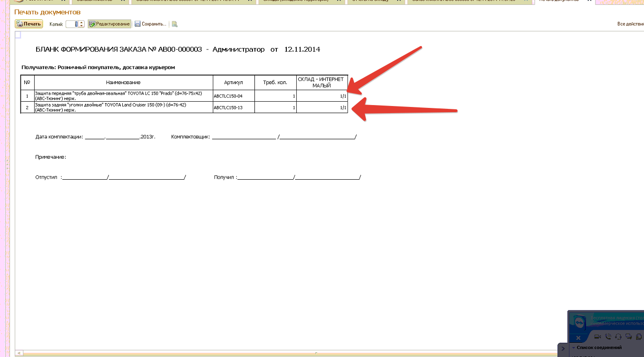Click the TeamViewer headset audio icon
Viewport: 644px width, 357px height.
tap(618, 337)
